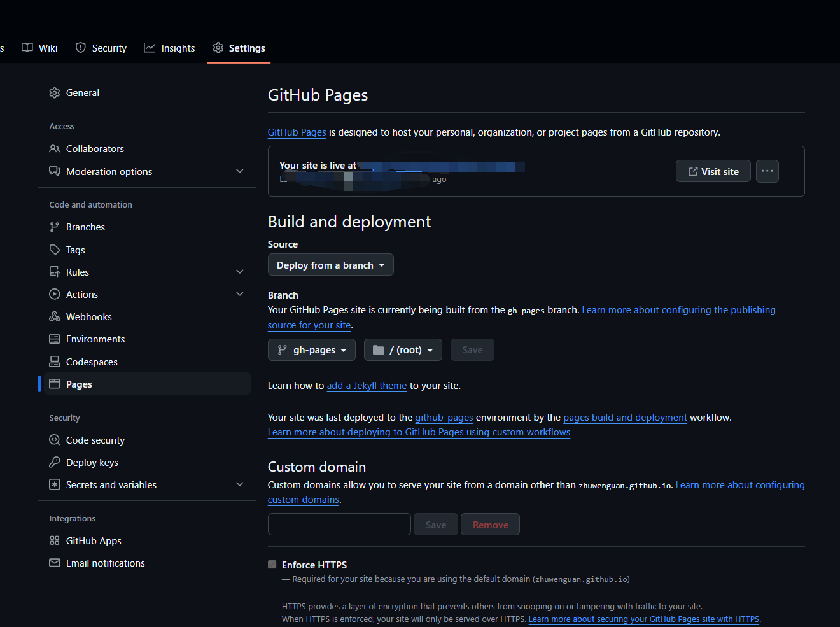Viewport: 840px width, 627px height.
Task: Click the Remove custom domain button
Action: (x=490, y=525)
